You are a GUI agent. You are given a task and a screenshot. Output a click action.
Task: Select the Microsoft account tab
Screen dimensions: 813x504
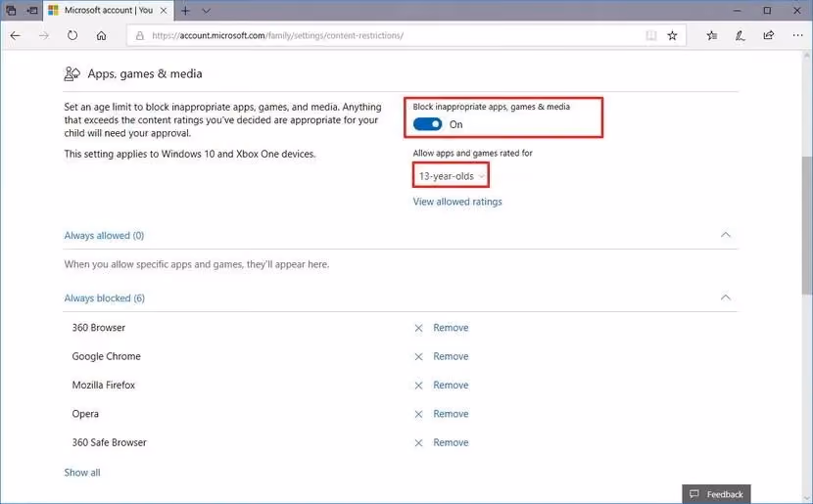(x=108, y=11)
